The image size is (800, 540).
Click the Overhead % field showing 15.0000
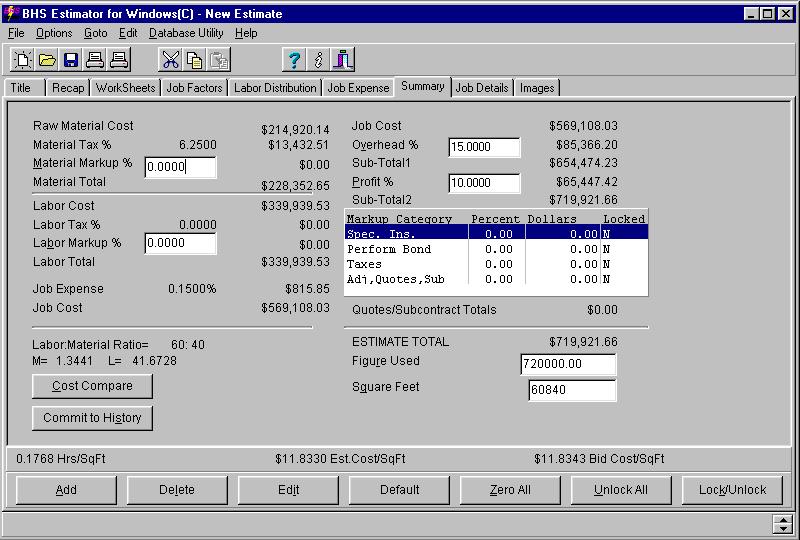[x=484, y=147]
